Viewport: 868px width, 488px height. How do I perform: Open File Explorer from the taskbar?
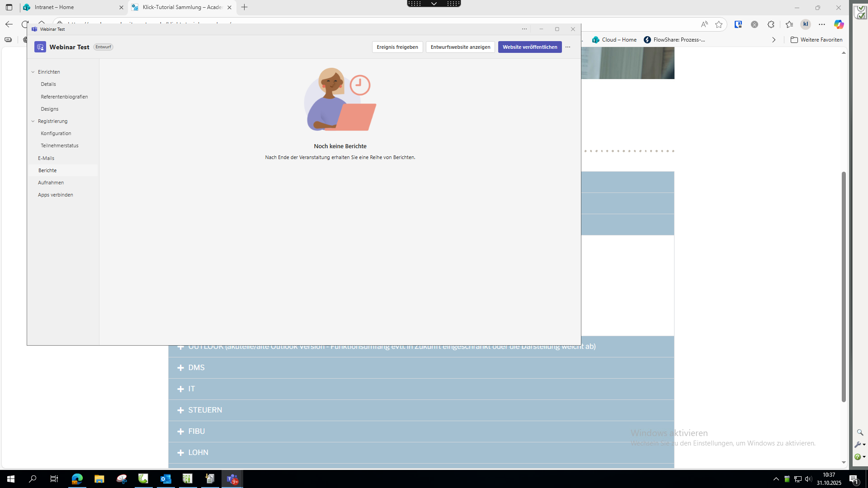coord(99,479)
